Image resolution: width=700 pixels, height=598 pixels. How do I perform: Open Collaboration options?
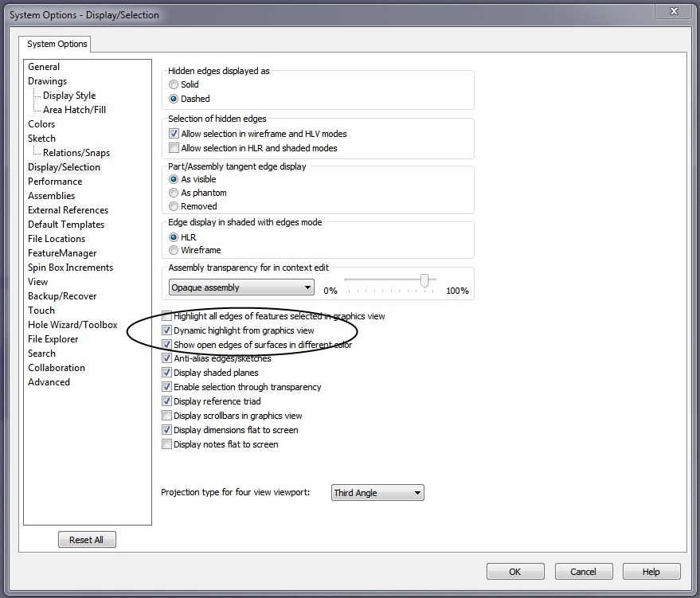[57, 367]
